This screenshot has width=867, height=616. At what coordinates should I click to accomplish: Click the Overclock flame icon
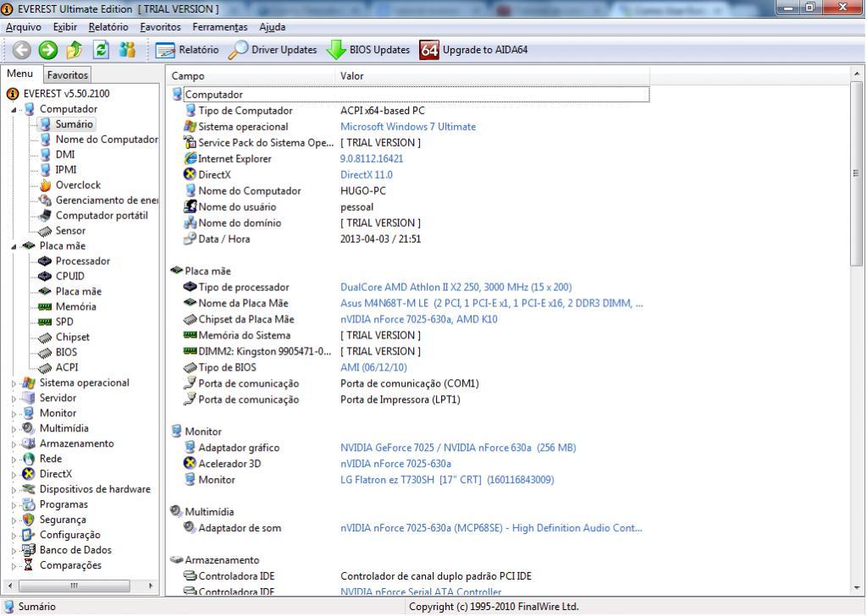(46, 185)
